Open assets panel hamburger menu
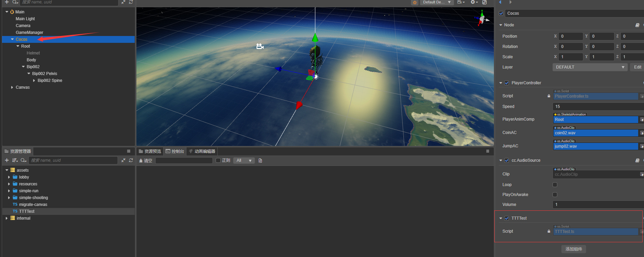This screenshot has height=257, width=644. tap(129, 151)
